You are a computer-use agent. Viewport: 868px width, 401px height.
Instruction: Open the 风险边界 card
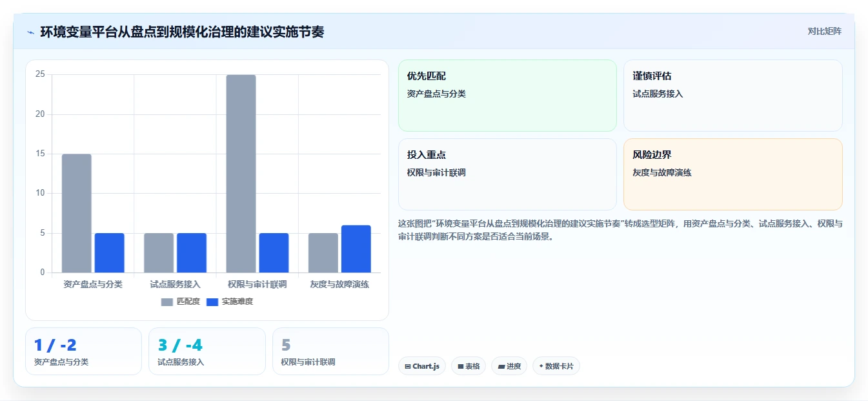click(x=733, y=174)
